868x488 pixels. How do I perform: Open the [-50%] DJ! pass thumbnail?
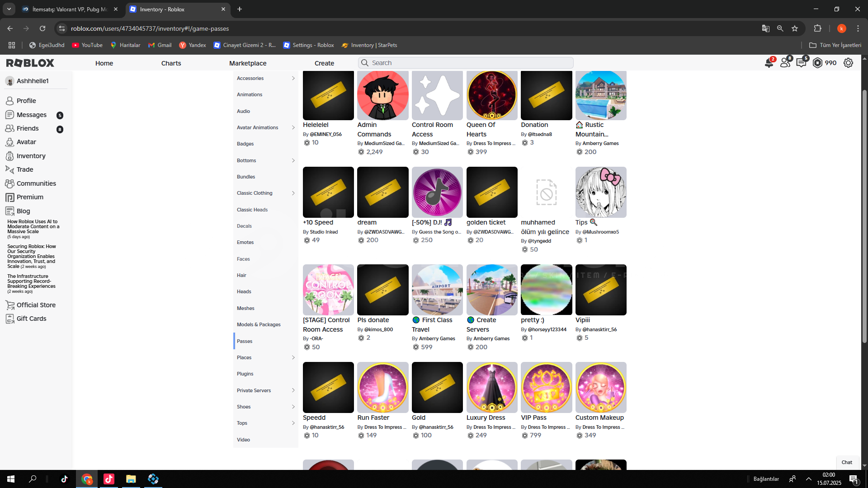click(x=437, y=192)
